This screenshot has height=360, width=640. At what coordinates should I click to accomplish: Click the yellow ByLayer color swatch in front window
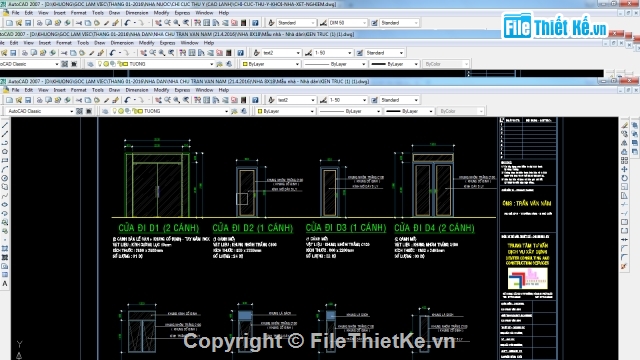click(x=260, y=111)
